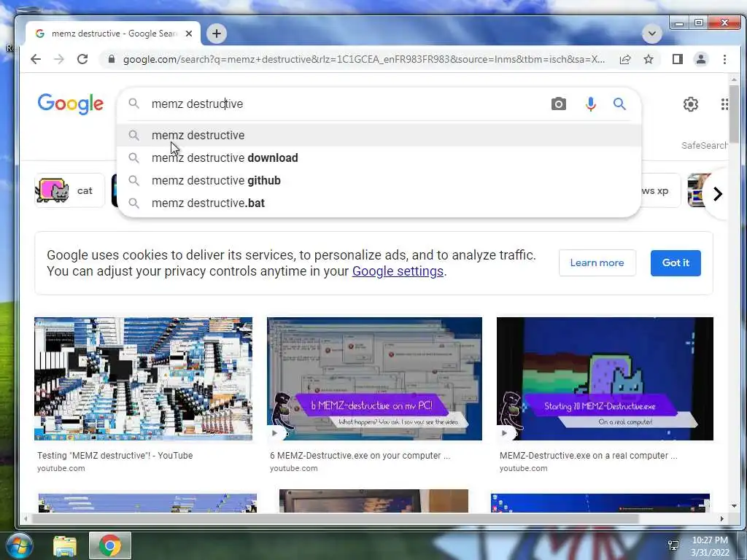Click the horizontal scroll right arrow
Screen dimensions: 747x560
point(721,518)
